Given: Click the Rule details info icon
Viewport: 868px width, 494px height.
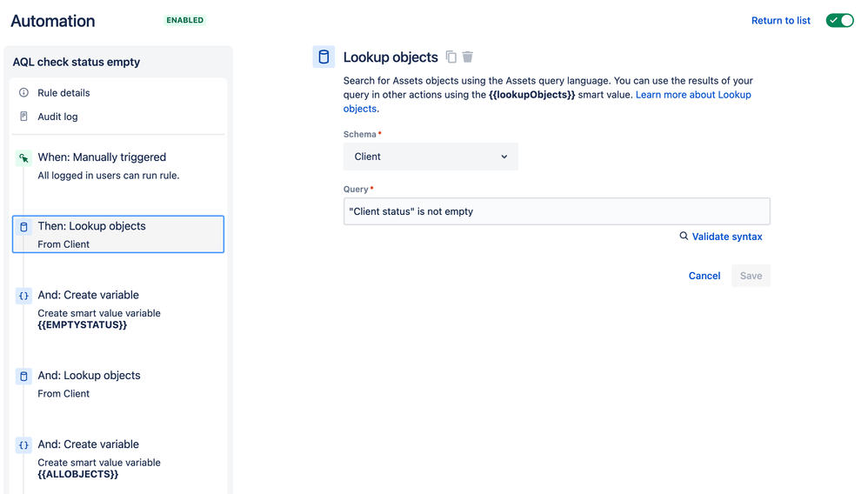Looking at the screenshot, I should (23, 92).
